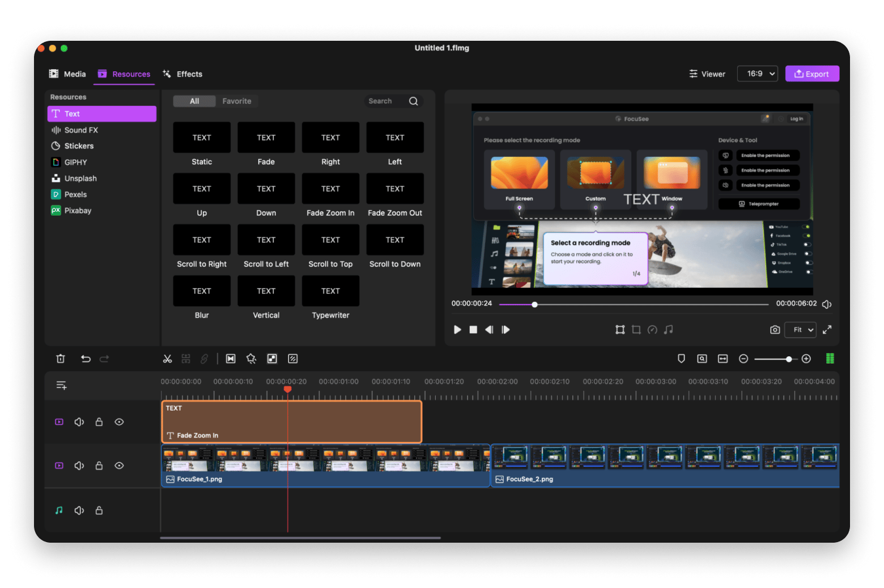884x588 pixels.
Task: Click the Export button
Action: tap(811, 74)
